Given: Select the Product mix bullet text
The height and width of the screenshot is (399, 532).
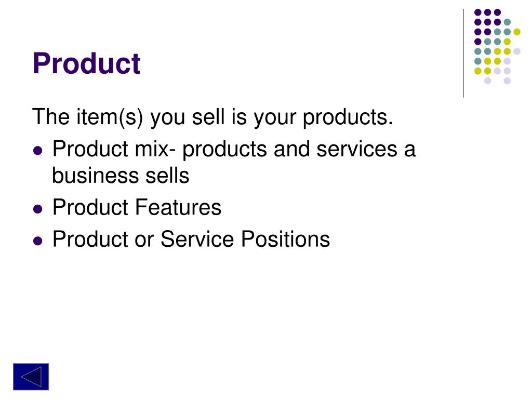Looking at the screenshot, I should click(x=234, y=162).
